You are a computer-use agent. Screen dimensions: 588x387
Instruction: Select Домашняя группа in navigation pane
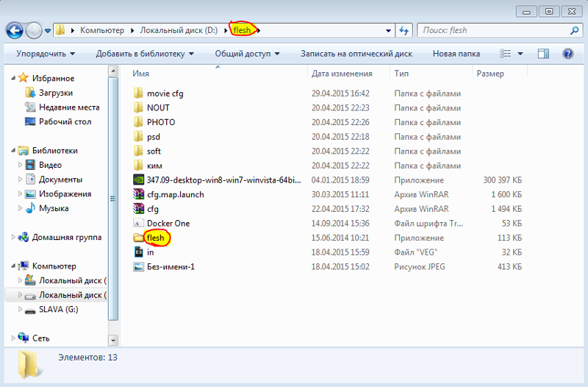(x=66, y=237)
